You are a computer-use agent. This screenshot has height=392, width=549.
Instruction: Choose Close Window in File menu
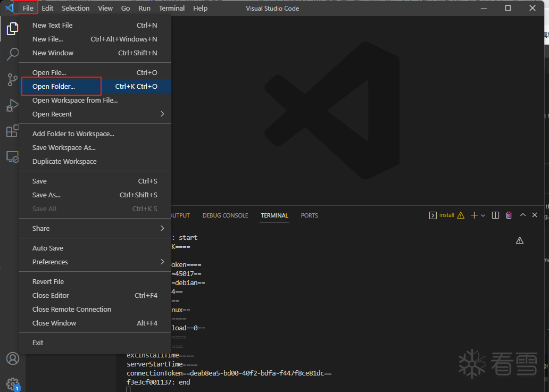pyautogui.click(x=95, y=323)
